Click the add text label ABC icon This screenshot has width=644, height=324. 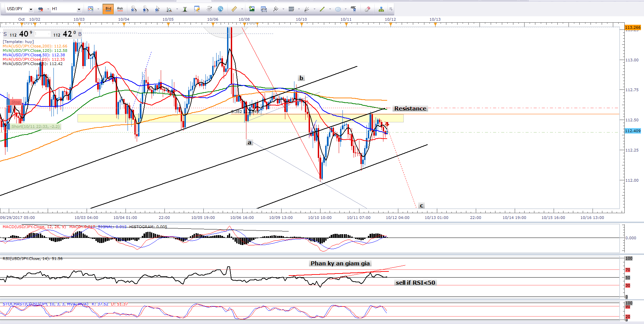(353, 8)
